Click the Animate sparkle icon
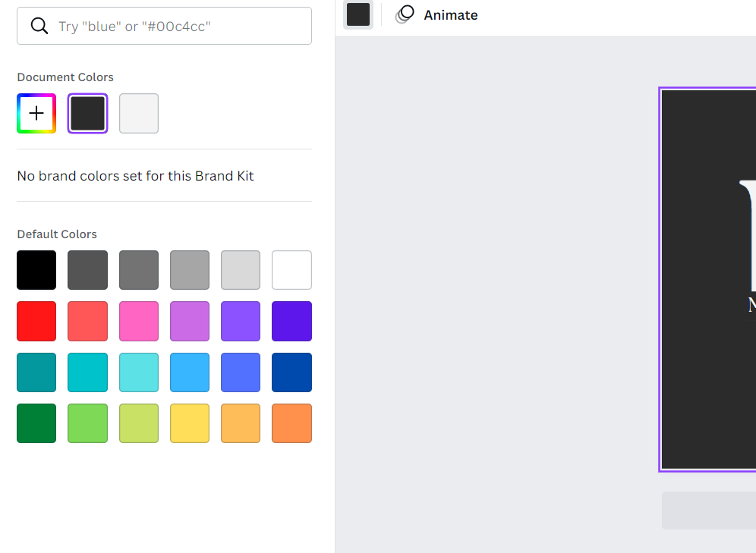The image size is (756, 553). point(405,14)
